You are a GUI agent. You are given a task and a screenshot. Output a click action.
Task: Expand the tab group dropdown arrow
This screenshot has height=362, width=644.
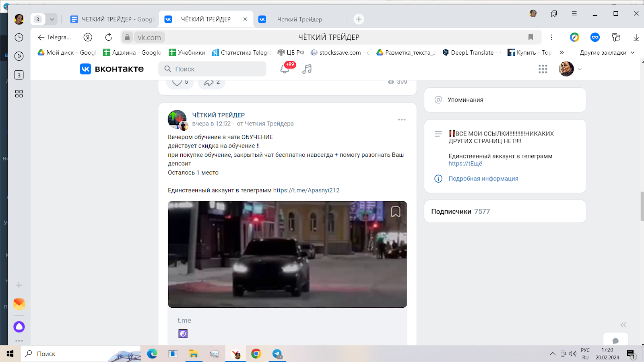52,19
